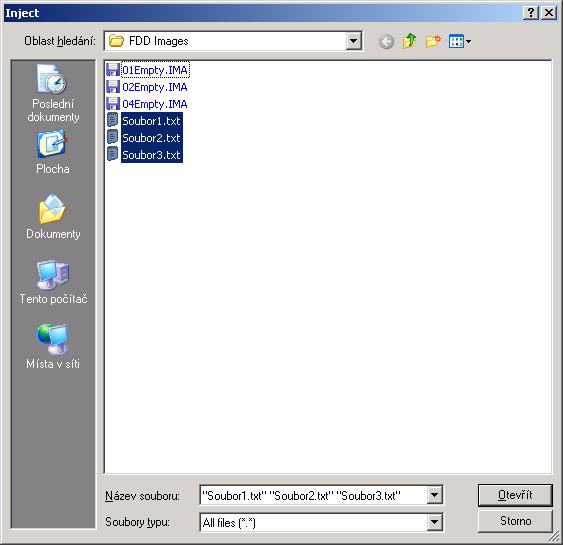Viewport: 563px width, 545px height.
Task: Expand the Název souboru history dropdown
Action: pos(434,495)
